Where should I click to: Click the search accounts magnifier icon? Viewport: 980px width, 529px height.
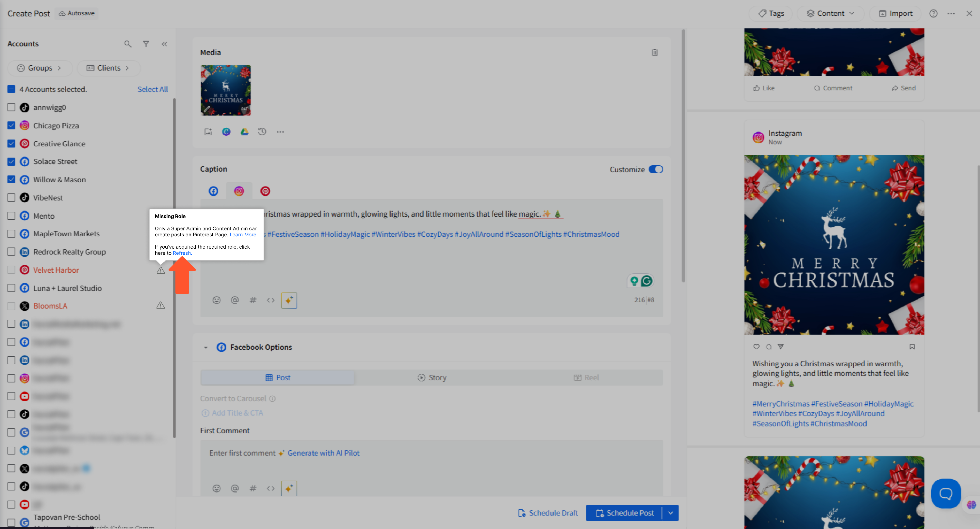[x=128, y=44]
